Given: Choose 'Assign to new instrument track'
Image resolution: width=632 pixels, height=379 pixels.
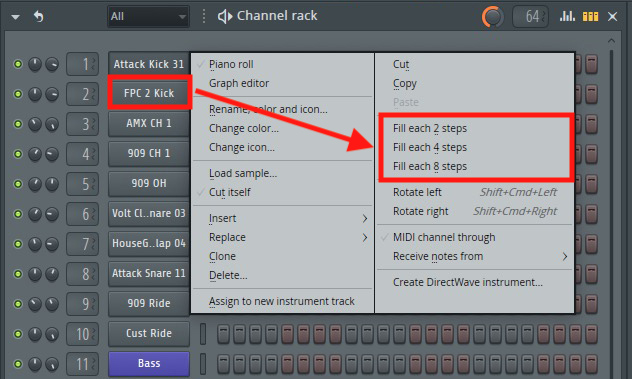Looking at the screenshot, I should 282,301.
